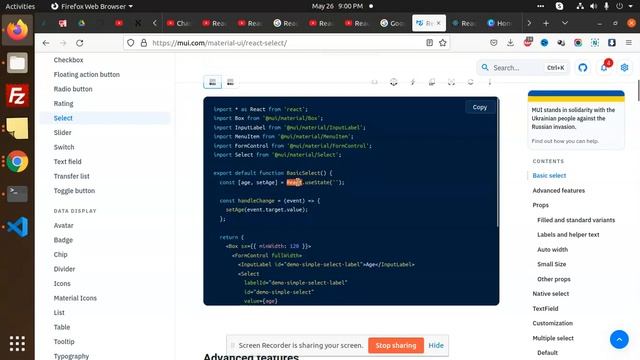This screenshot has height=360, width=640.
Task: Copy the code block with Copy button
Action: (480, 107)
